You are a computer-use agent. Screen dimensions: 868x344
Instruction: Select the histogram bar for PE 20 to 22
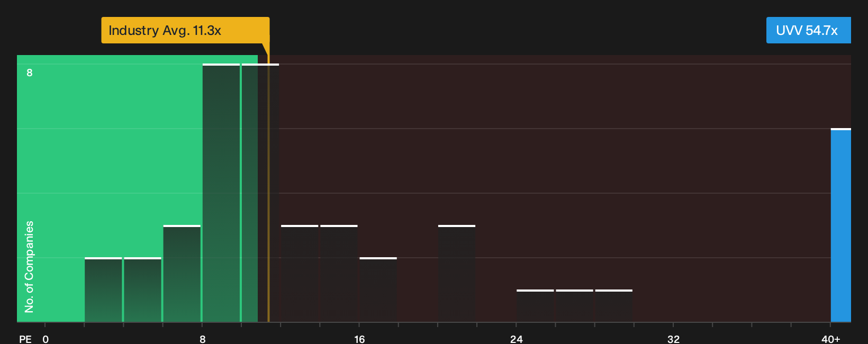tap(457, 274)
